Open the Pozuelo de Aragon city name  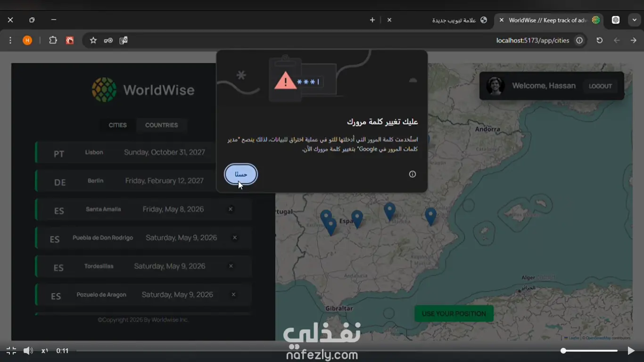[x=101, y=295]
